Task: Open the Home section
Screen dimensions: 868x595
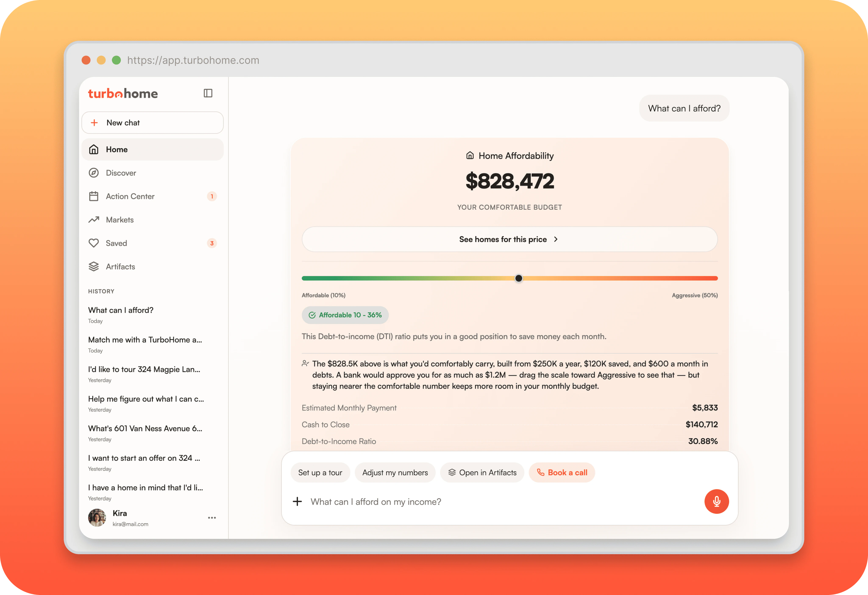Action: pyautogui.click(x=152, y=149)
